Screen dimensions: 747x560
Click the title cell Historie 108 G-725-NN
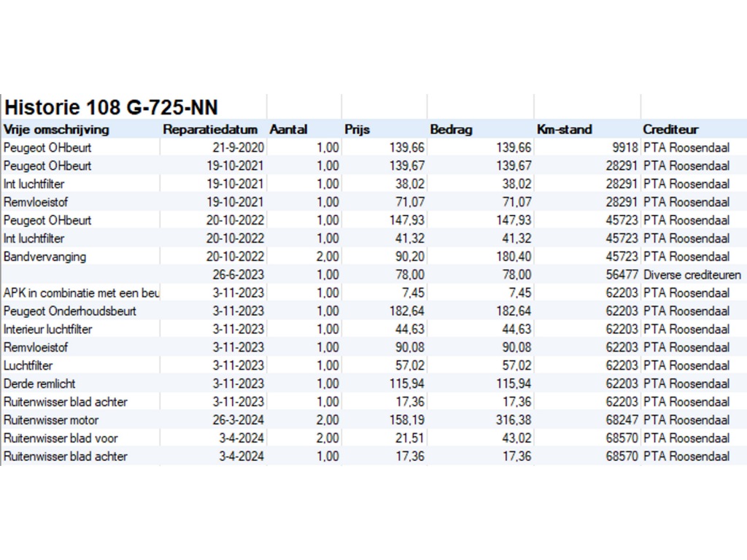pyautogui.click(x=111, y=107)
